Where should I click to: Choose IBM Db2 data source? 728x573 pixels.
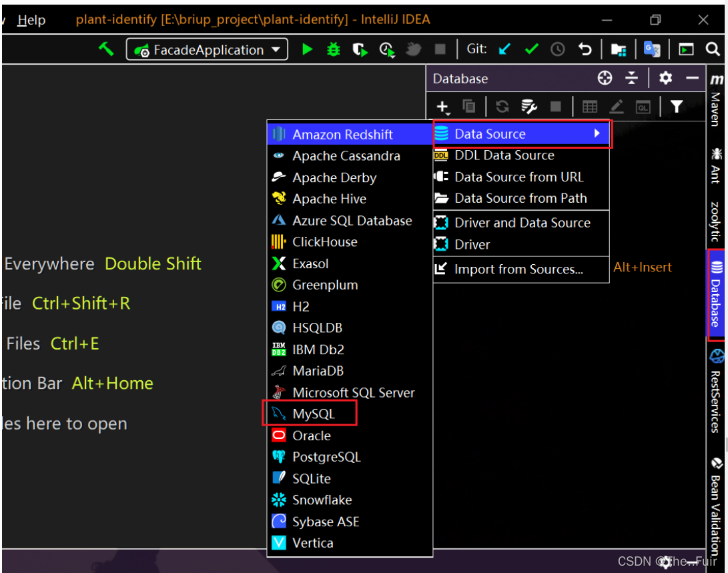click(x=350, y=350)
